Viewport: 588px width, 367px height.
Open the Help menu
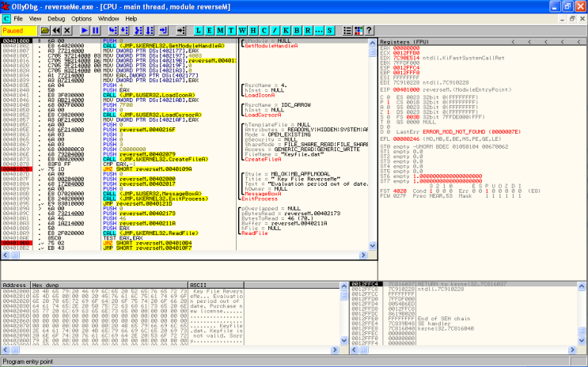click(x=131, y=19)
